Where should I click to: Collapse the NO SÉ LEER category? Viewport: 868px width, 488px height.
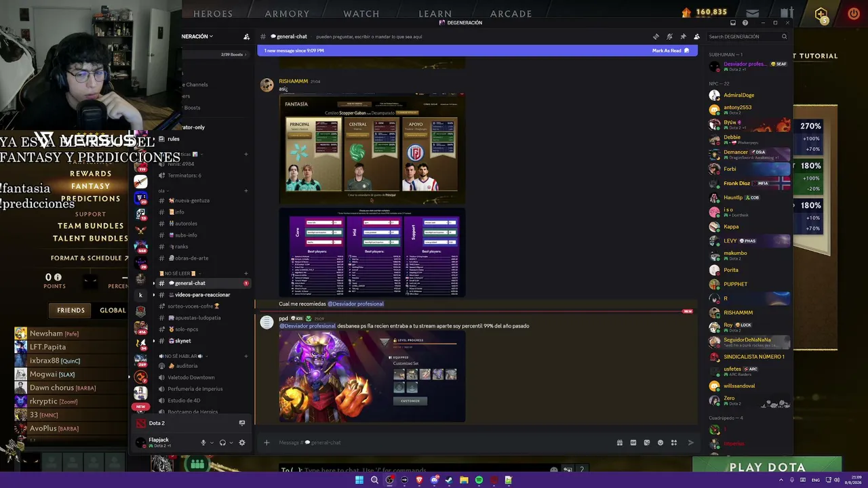pyautogui.click(x=180, y=273)
